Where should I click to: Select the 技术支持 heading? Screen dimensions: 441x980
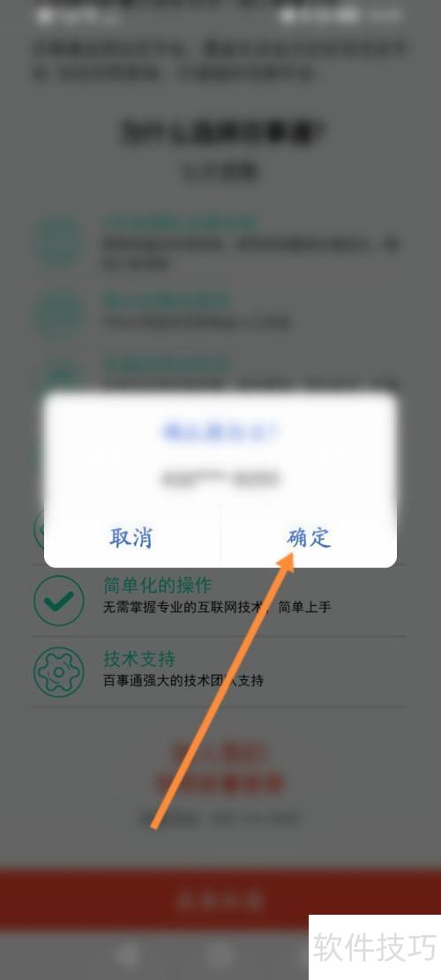139,659
